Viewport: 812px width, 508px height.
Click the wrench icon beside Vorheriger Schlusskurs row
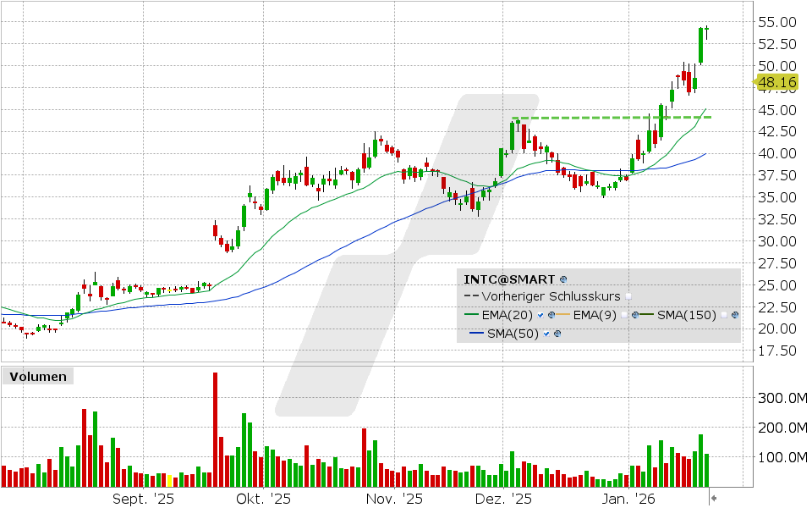[628, 296]
